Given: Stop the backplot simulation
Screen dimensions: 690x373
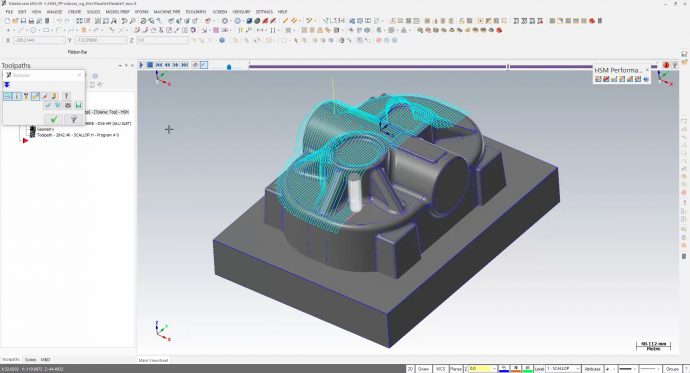Looking at the screenshot, I should [150, 65].
